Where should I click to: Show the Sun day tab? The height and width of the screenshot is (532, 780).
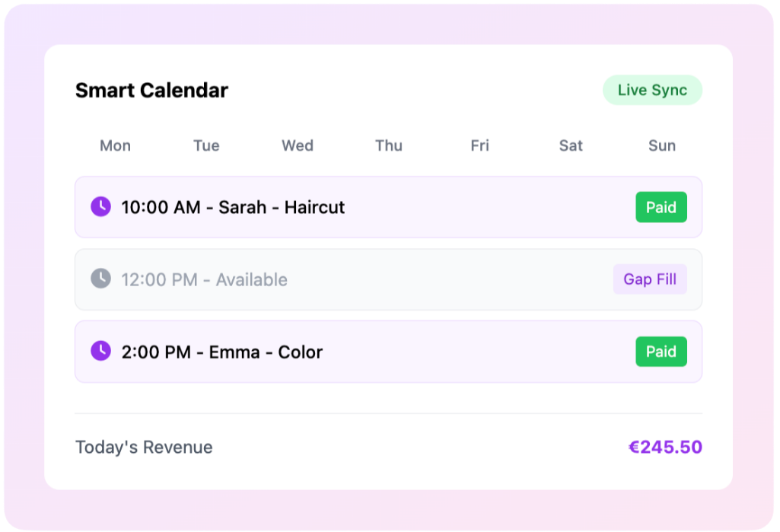[662, 145]
